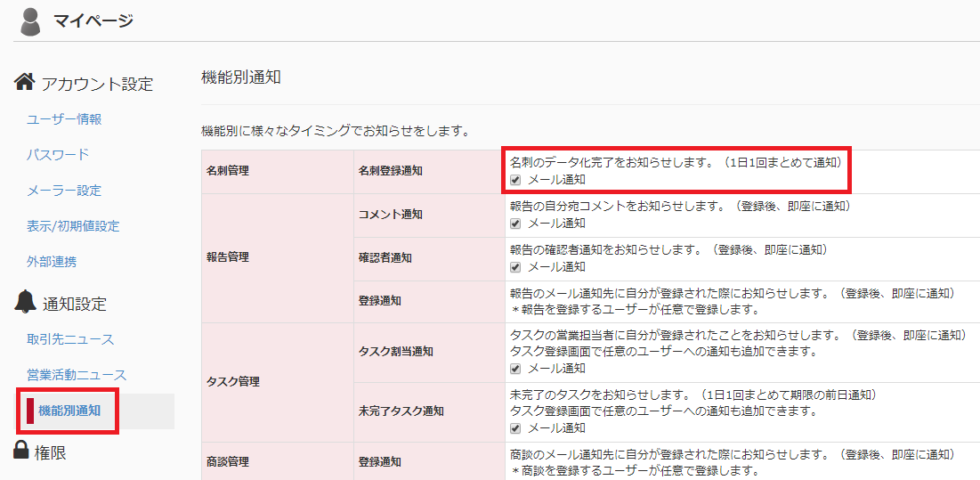Open メーラー設定 in the sidebar

pyautogui.click(x=64, y=191)
